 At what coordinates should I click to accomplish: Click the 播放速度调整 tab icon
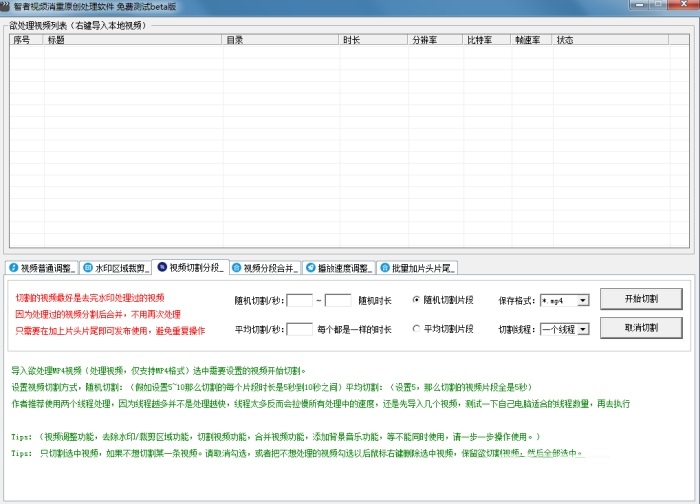311,268
